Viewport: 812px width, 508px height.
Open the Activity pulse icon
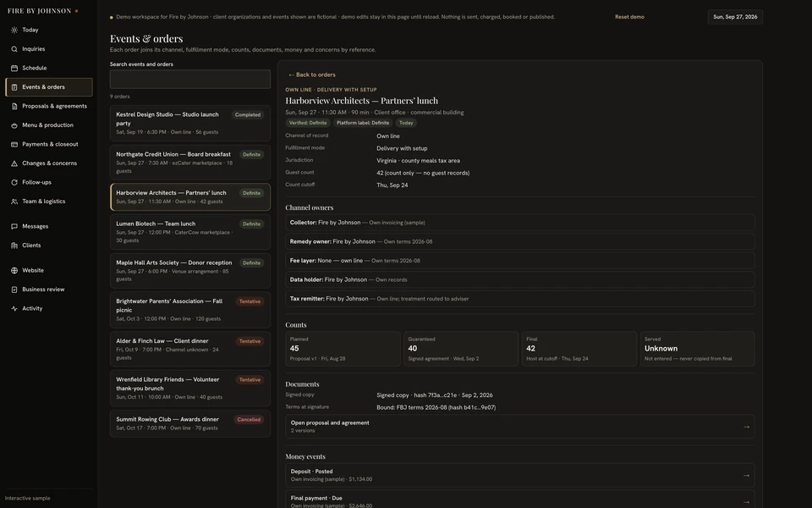(14, 308)
